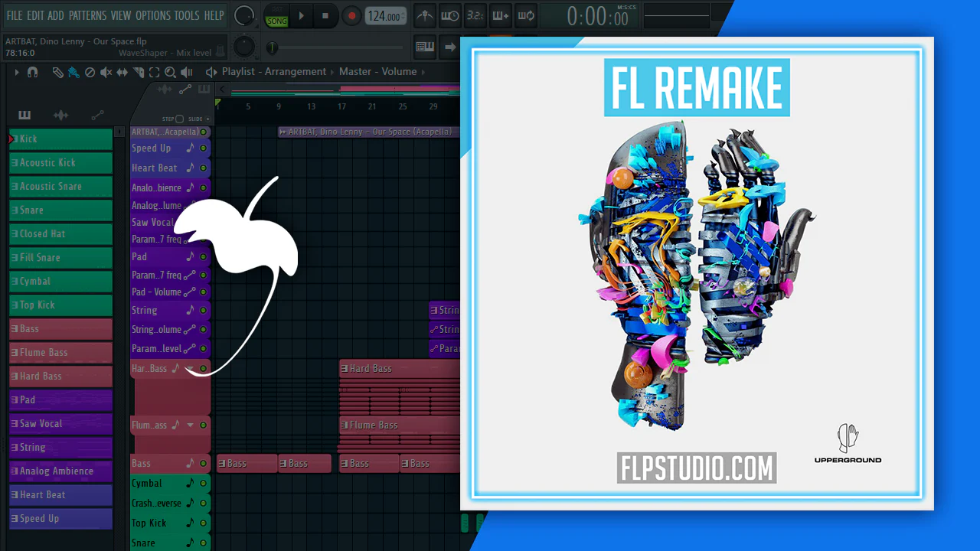Select the Closed Hat pattern in picker
Screen dimensions: 980x551
[x=61, y=234]
